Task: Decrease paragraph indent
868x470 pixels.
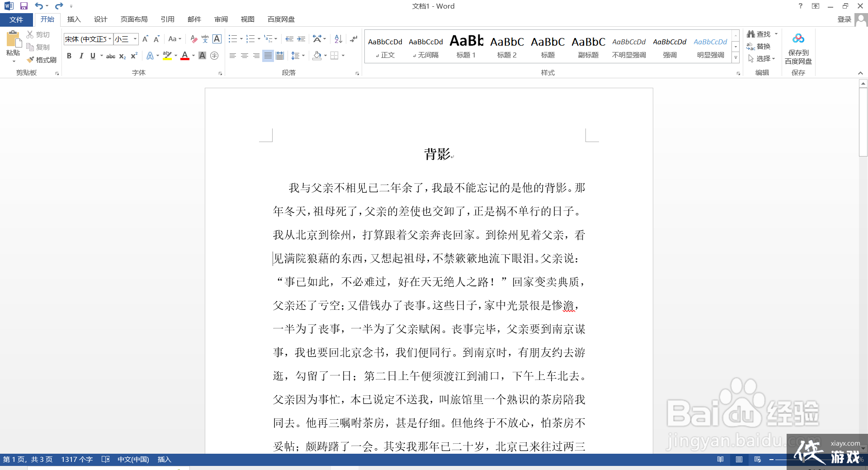Action: click(289, 39)
